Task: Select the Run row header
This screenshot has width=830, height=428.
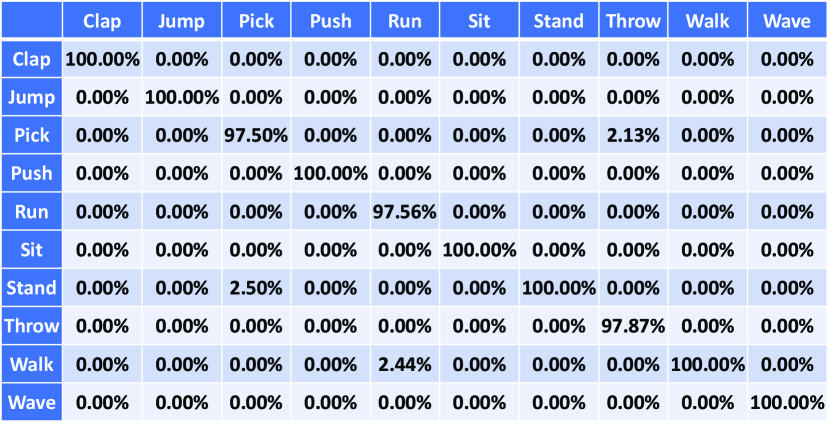Action: tap(31, 212)
